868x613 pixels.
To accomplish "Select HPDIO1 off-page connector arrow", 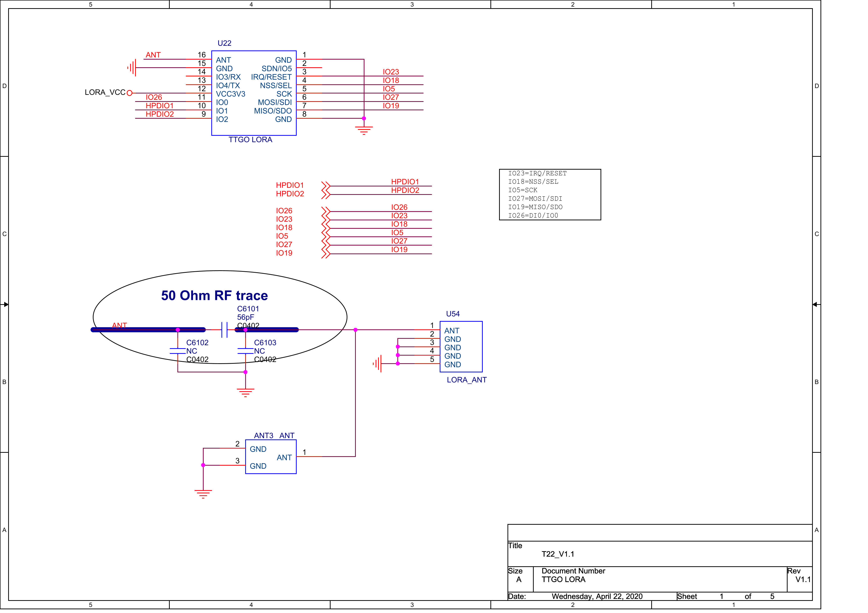I will (x=326, y=186).
